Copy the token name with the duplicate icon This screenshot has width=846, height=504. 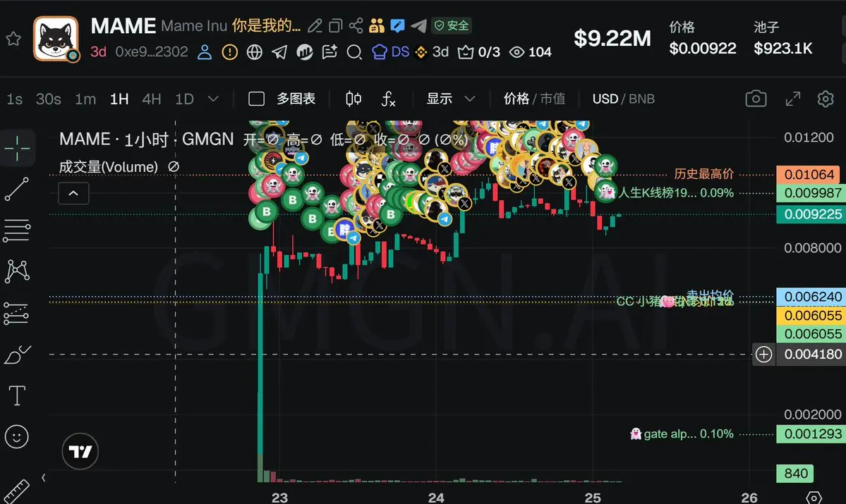click(x=336, y=25)
